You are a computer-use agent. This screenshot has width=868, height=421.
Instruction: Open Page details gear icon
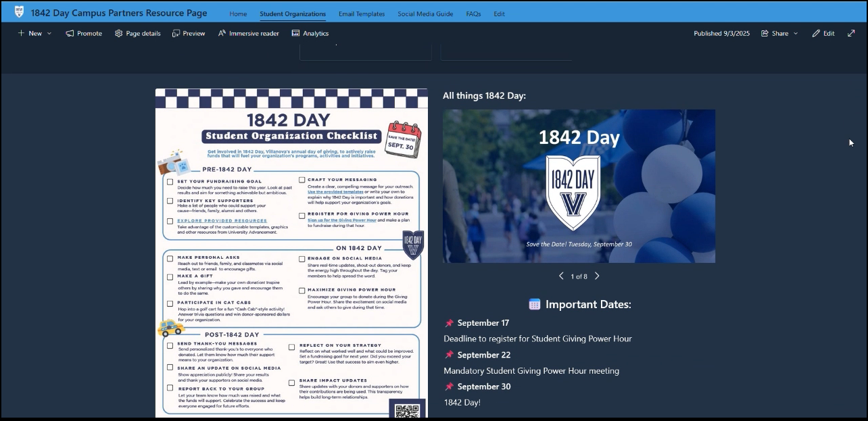119,33
